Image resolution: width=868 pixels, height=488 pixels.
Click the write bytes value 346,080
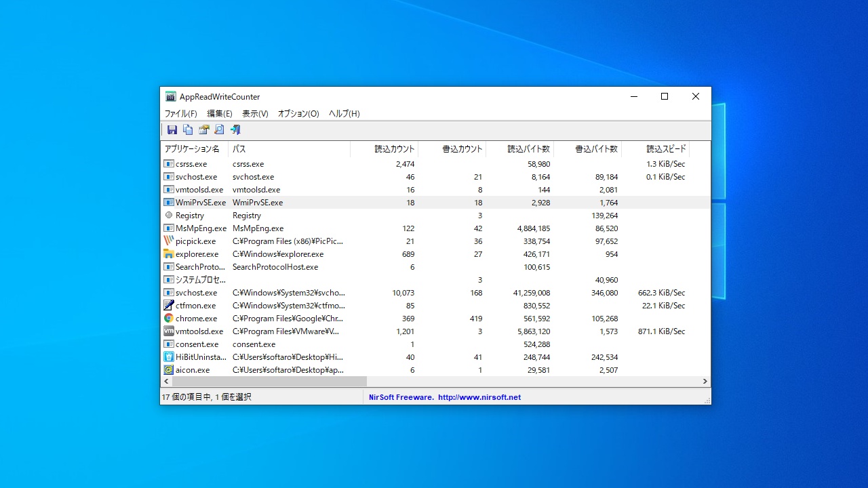coord(605,293)
